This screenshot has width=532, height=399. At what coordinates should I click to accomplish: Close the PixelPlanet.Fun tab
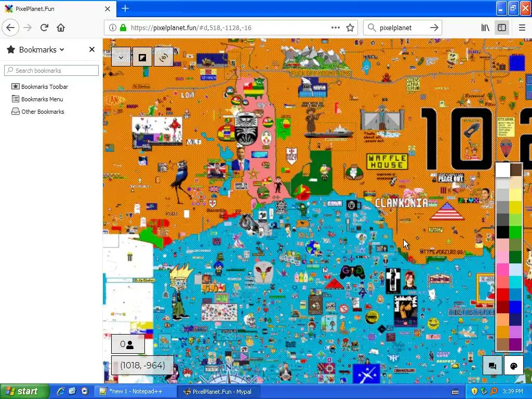(108, 9)
